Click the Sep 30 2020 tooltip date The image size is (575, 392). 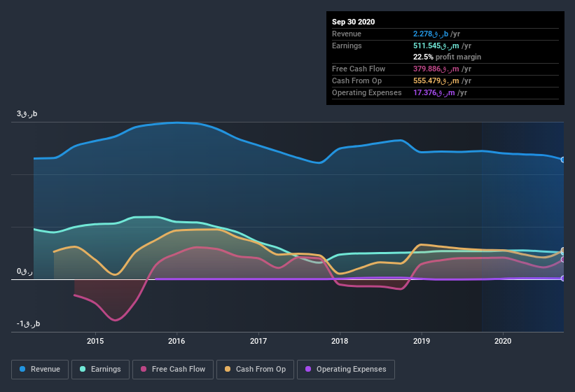(354, 22)
